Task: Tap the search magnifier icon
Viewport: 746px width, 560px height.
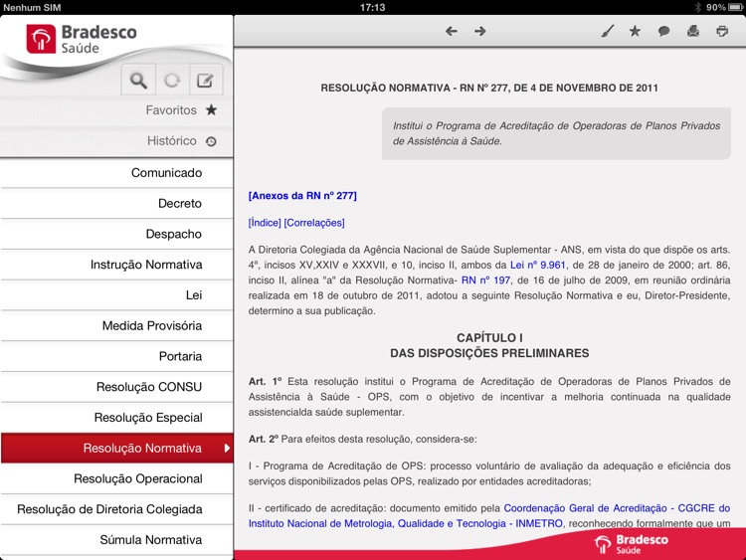Action: click(x=138, y=80)
